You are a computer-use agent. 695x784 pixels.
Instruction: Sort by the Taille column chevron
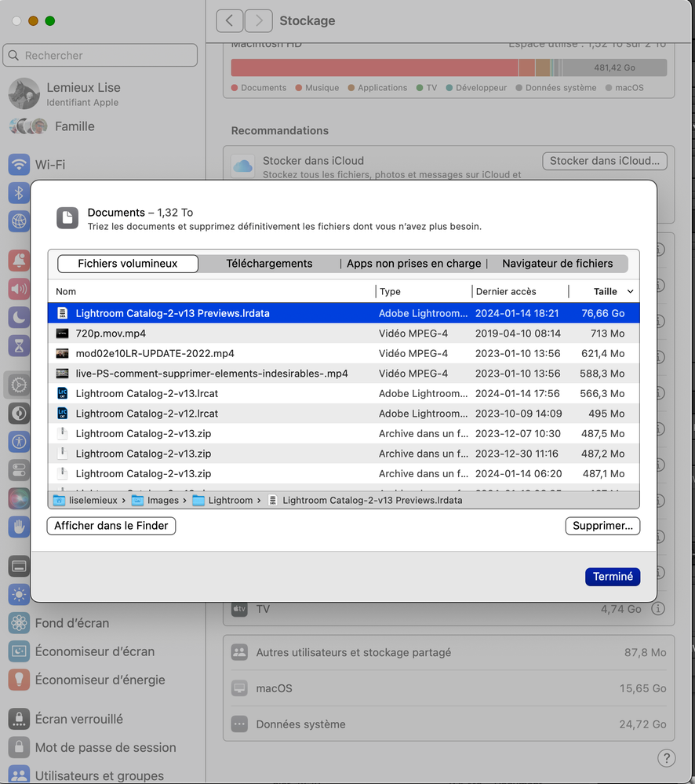coord(631,291)
